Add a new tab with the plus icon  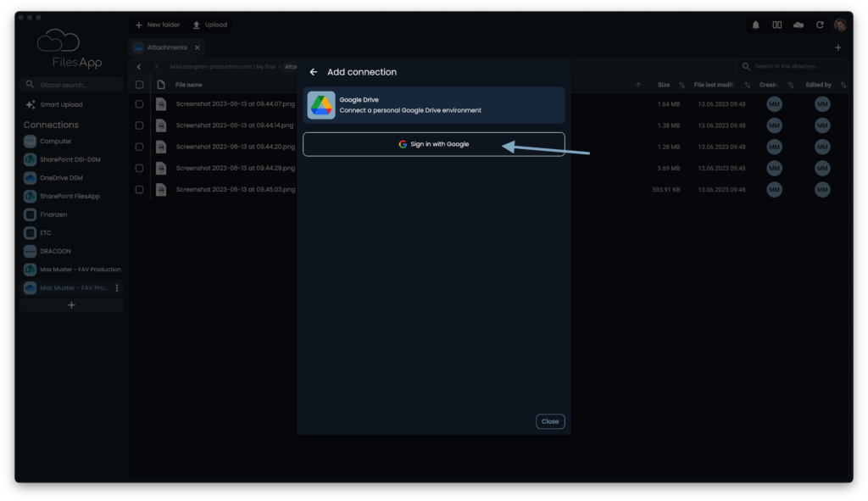pos(838,47)
